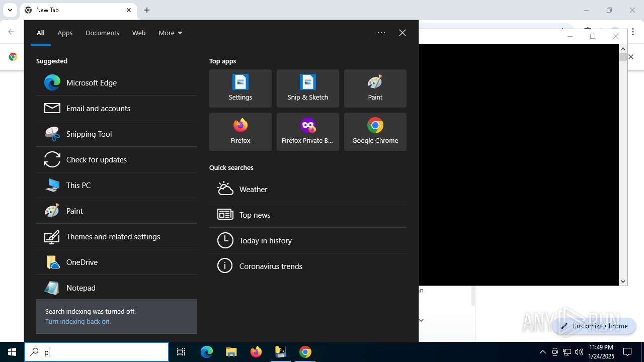Screen dimensions: 644x362
Task: Open Microsoft Edge from Suggested list
Action: pos(117,82)
